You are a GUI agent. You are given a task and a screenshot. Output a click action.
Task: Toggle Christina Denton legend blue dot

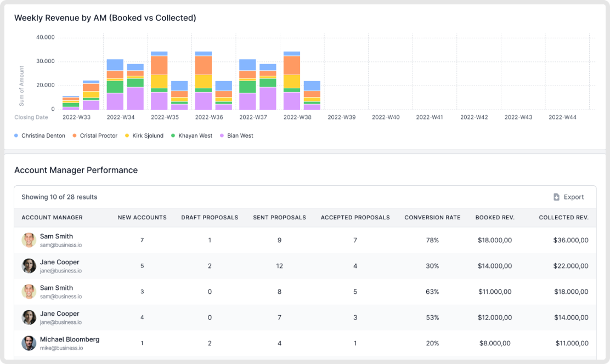click(16, 136)
